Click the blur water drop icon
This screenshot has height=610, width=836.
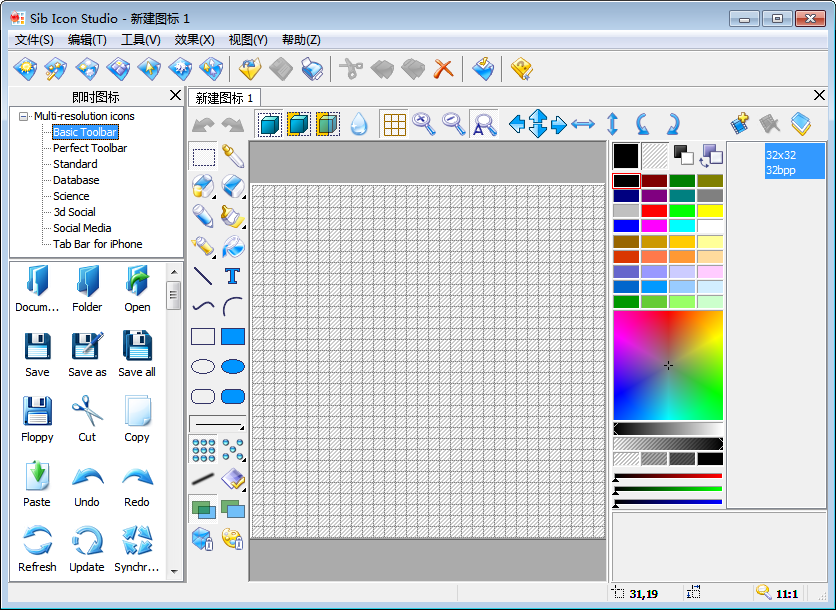(x=359, y=124)
